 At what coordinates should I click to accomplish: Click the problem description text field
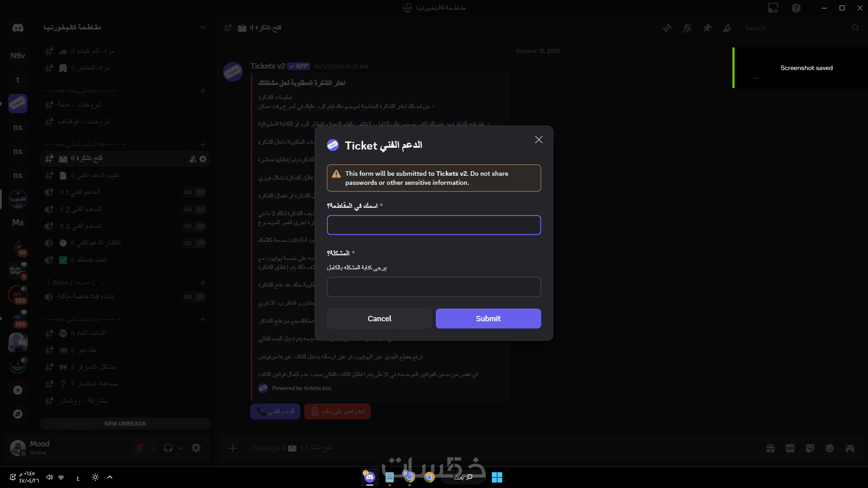pyautogui.click(x=434, y=287)
